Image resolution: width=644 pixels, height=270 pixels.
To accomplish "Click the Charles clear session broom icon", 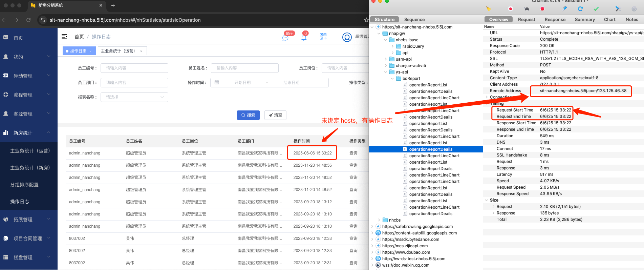I will pos(488,9).
